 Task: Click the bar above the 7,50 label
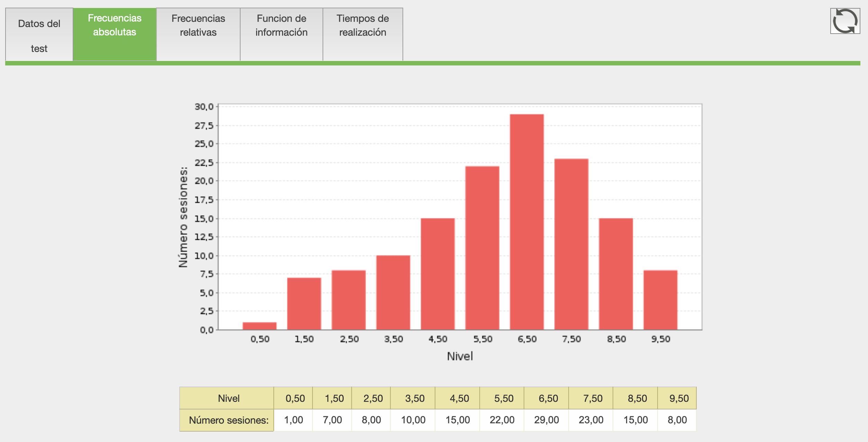click(571, 244)
